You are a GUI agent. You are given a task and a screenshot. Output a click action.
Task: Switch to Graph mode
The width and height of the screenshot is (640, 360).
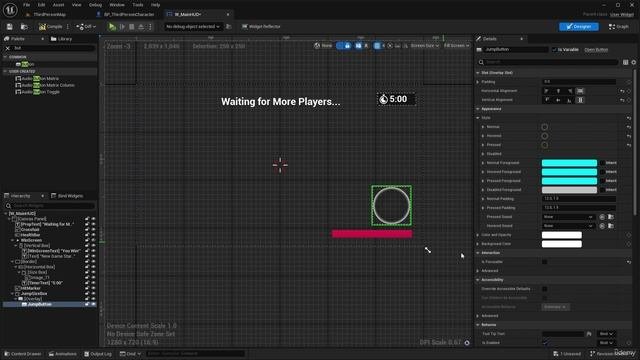coord(618,27)
